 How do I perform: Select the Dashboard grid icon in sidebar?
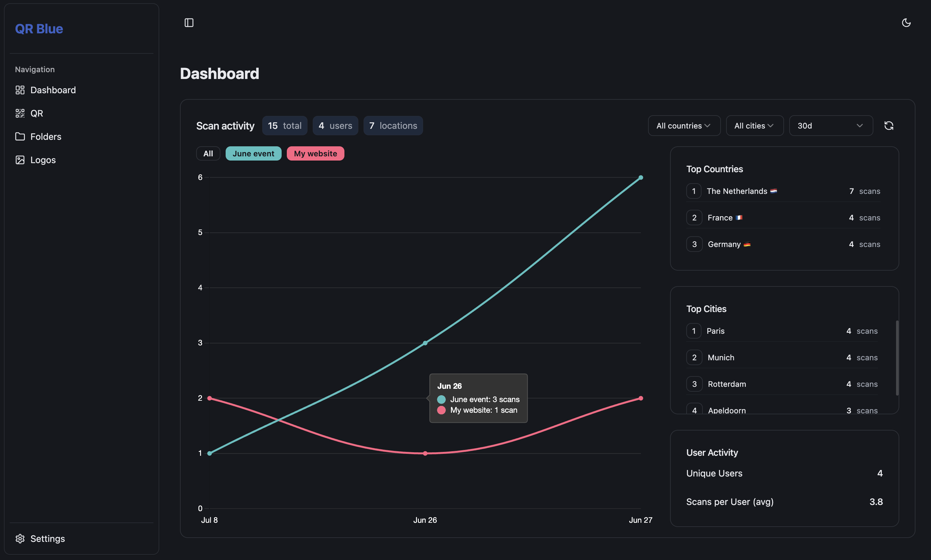pyautogui.click(x=20, y=90)
